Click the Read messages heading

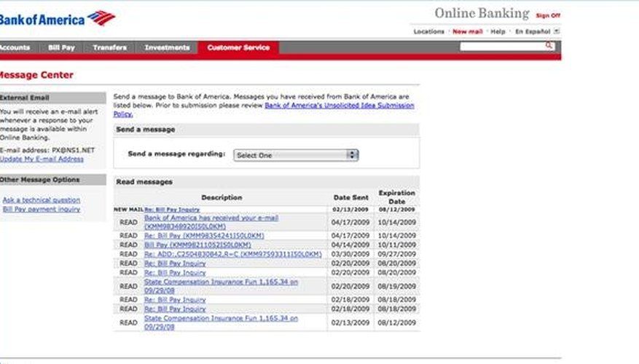pyautogui.click(x=144, y=182)
